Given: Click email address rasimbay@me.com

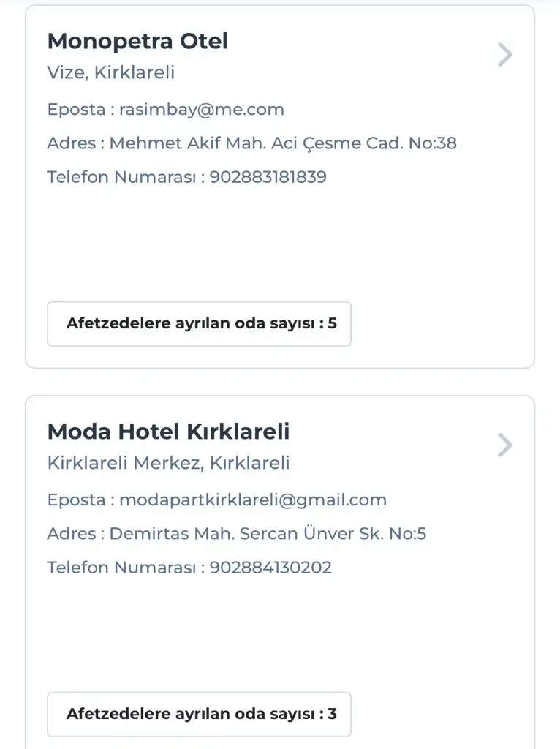Looking at the screenshot, I should (202, 110).
